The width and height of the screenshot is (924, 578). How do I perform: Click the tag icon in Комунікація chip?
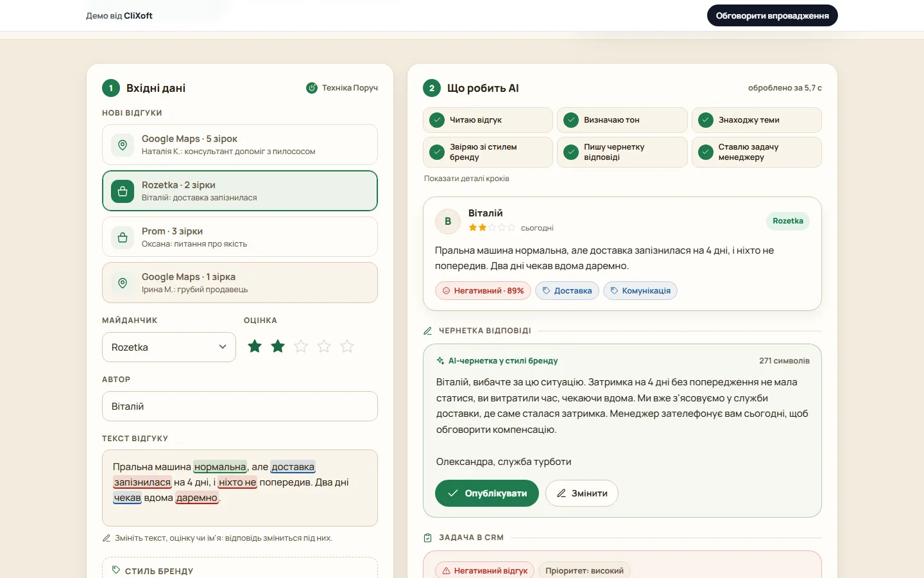(614, 291)
